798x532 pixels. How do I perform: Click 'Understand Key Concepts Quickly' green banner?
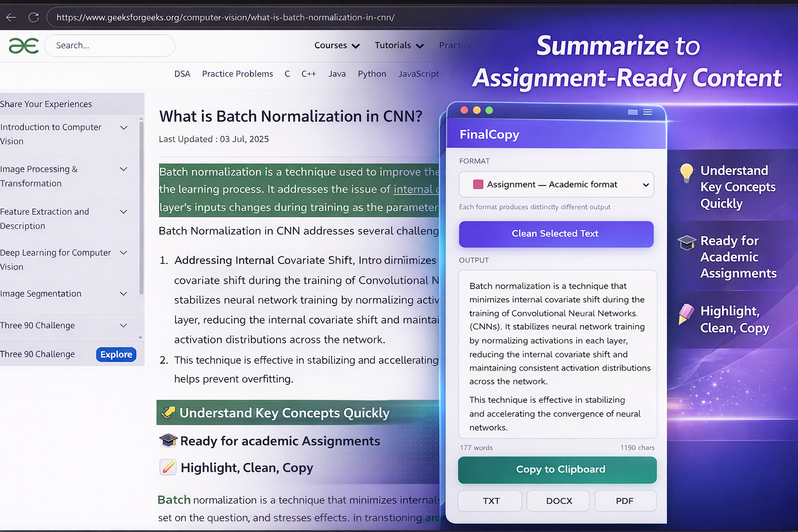point(299,413)
